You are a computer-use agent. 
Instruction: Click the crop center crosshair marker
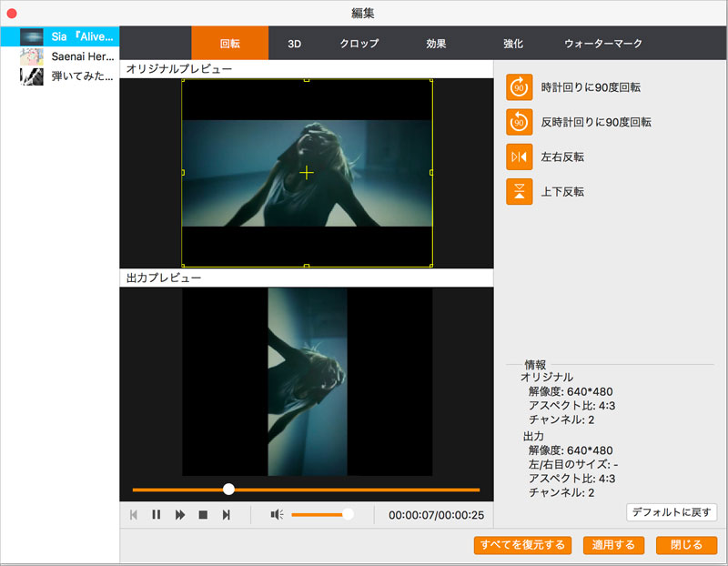(307, 173)
